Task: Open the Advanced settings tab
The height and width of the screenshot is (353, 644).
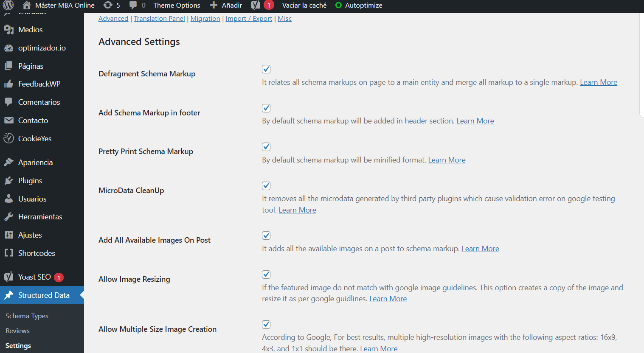Action: pos(113,19)
